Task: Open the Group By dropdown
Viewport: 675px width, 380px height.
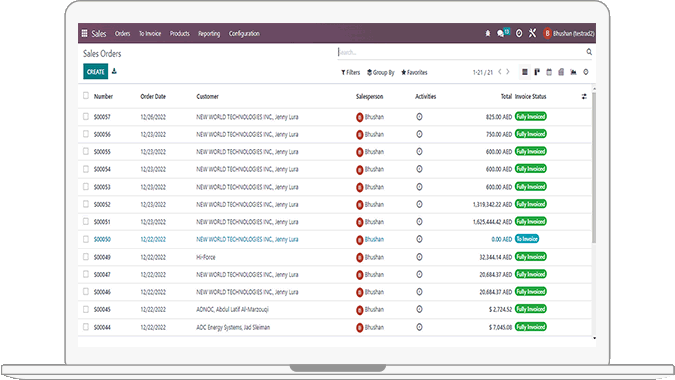Action: tap(381, 72)
